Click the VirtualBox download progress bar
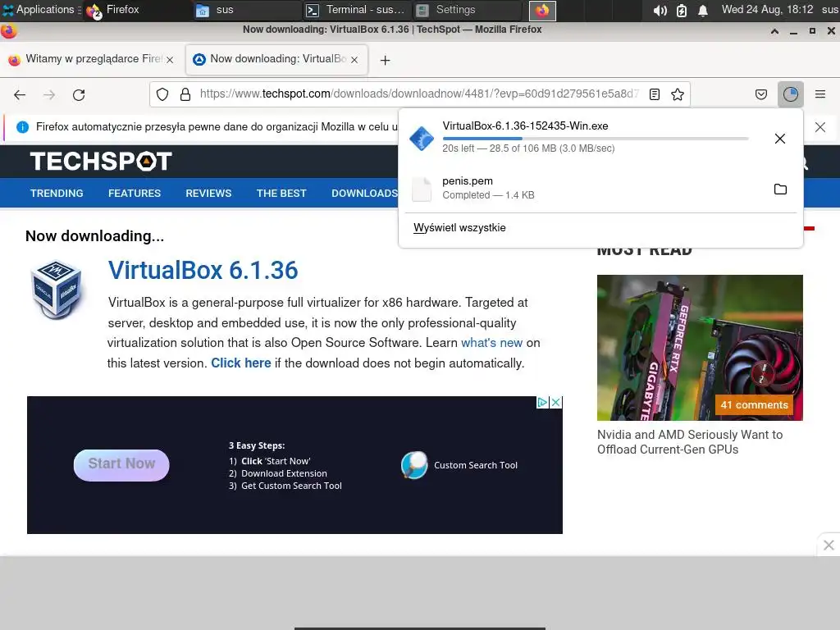The width and height of the screenshot is (840, 630). [596, 138]
